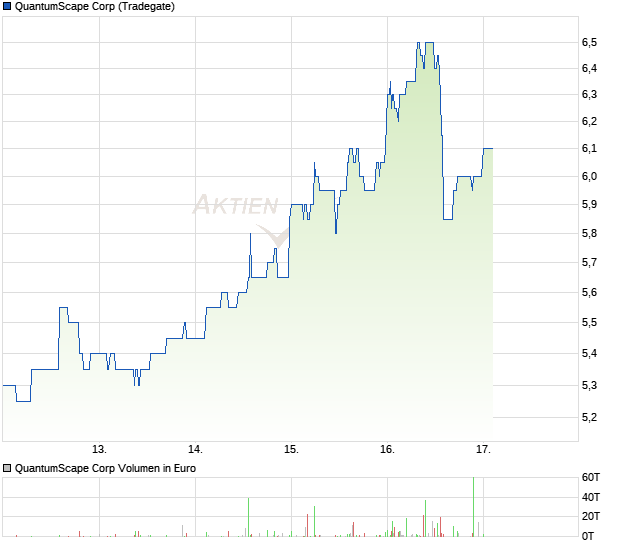The width and height of the screenshot is (620, 546).
Task: Click the 5,4 price axis label
Action: point(589,353)
